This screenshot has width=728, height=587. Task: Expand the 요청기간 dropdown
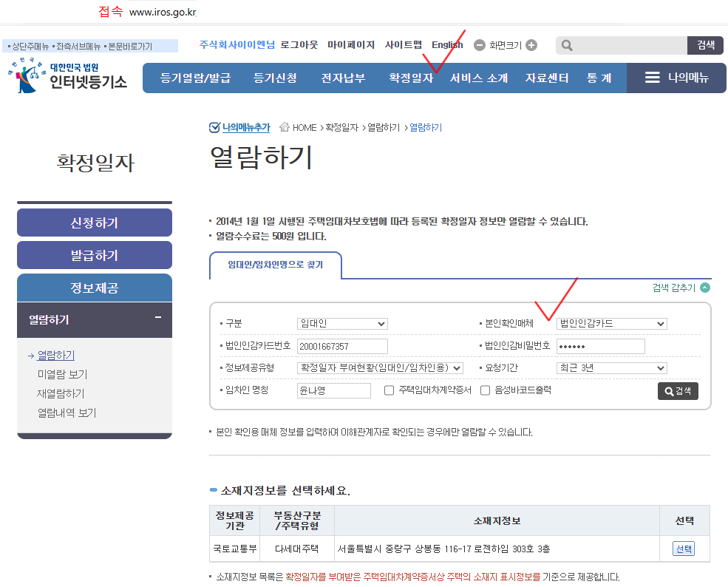click(x=611, y=368)
